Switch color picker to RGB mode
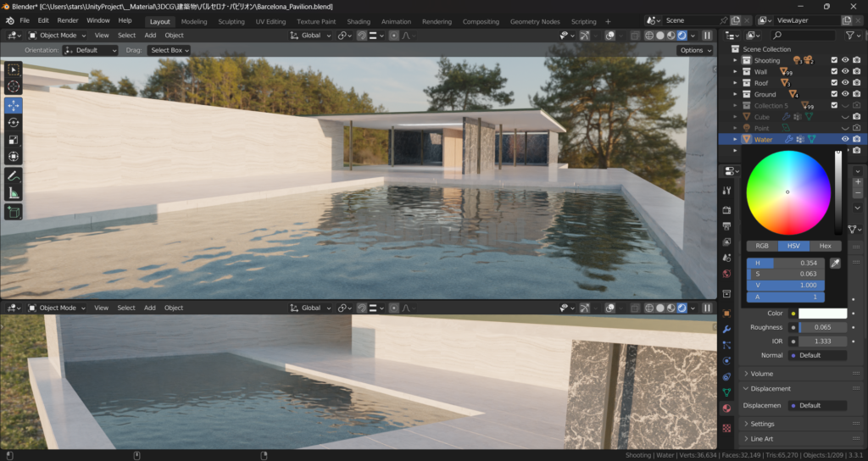868x461 pixels. (x=762, y=246)
